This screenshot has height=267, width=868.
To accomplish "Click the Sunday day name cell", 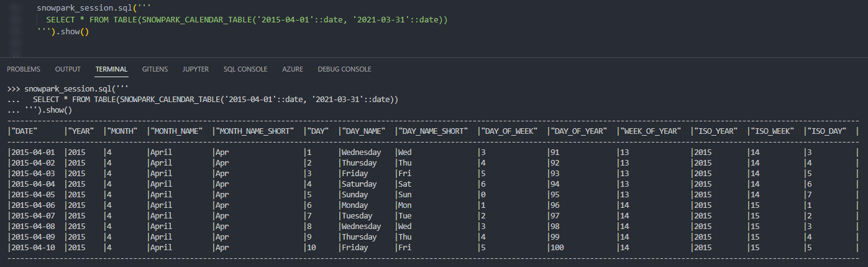I will coord(355,194).
